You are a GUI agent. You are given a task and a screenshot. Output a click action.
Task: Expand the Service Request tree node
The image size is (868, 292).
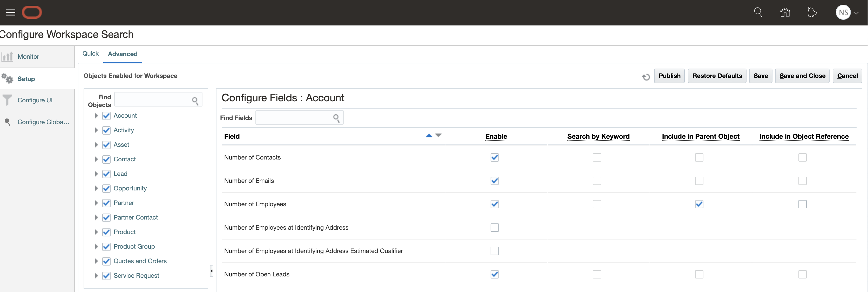click(x=96, y=276)
